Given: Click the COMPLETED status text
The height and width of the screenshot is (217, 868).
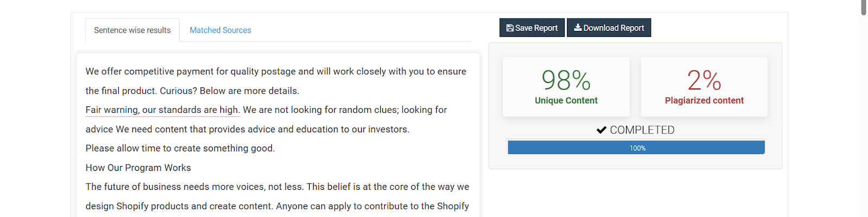Looking at the screenshot, I should click(642, 130).
